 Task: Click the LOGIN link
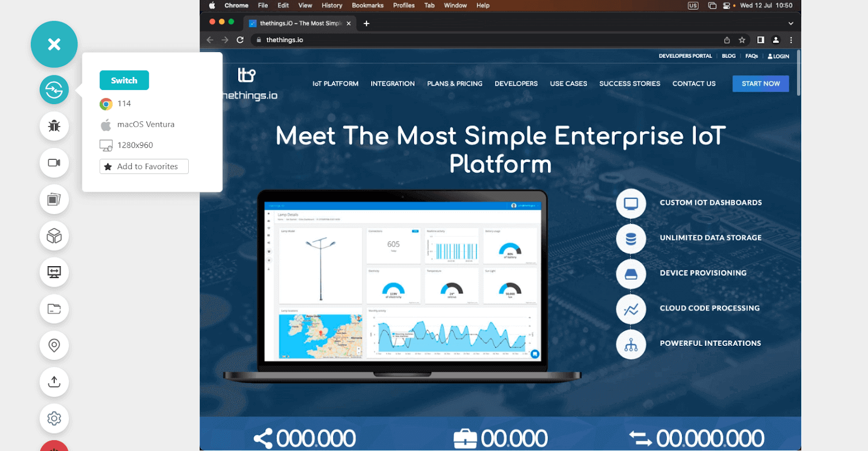(x=778, y=56)
